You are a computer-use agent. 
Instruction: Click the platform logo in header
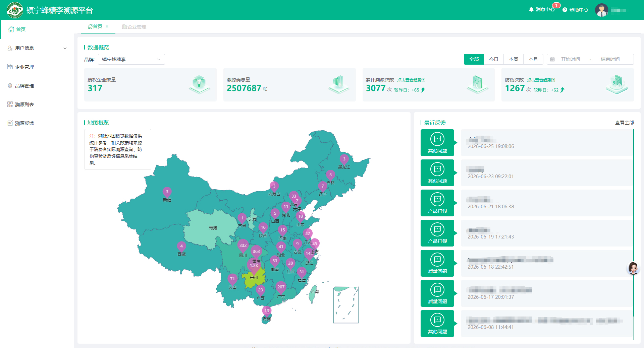click(x=15, y=10)
